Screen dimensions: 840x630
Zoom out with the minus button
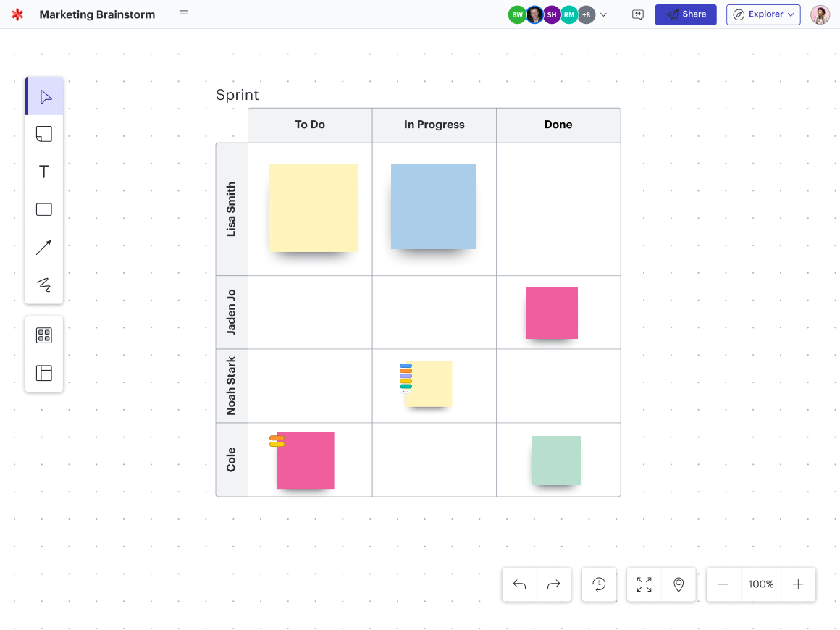click(x=723, y=584)
